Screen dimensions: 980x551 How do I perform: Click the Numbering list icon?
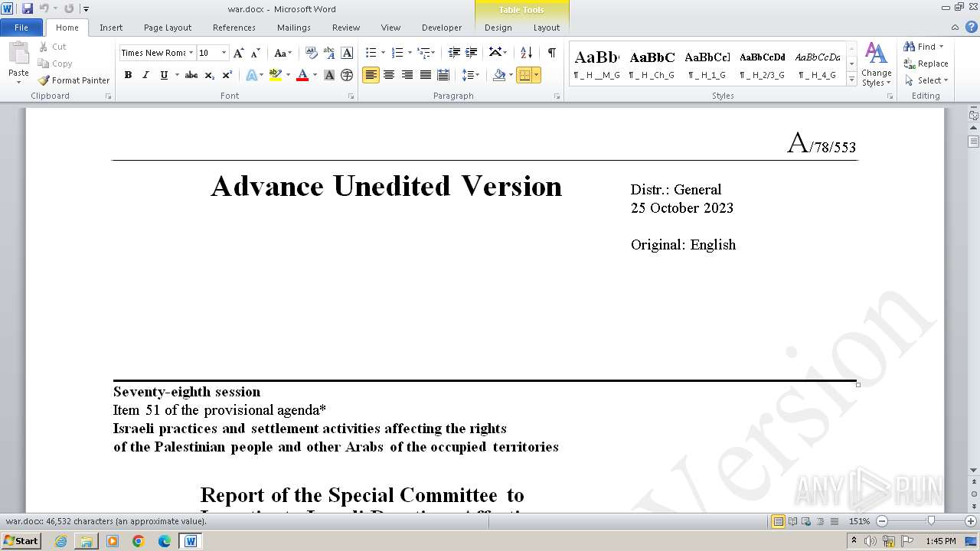[397, 53]
